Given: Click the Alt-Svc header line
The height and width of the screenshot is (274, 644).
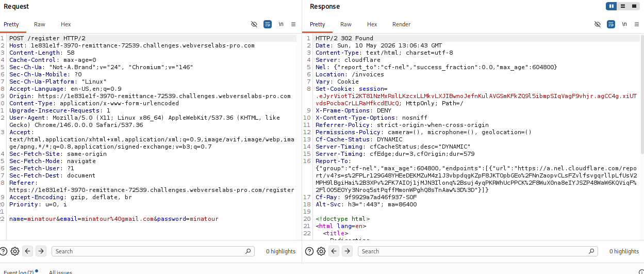Looking at the screenshot, I should click(x=366, y=204).
